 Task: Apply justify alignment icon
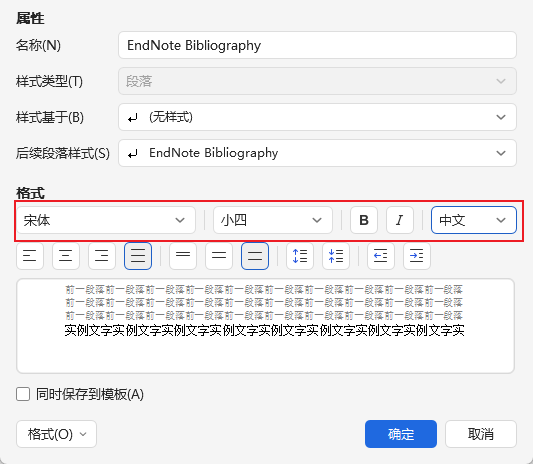point(138,256)
